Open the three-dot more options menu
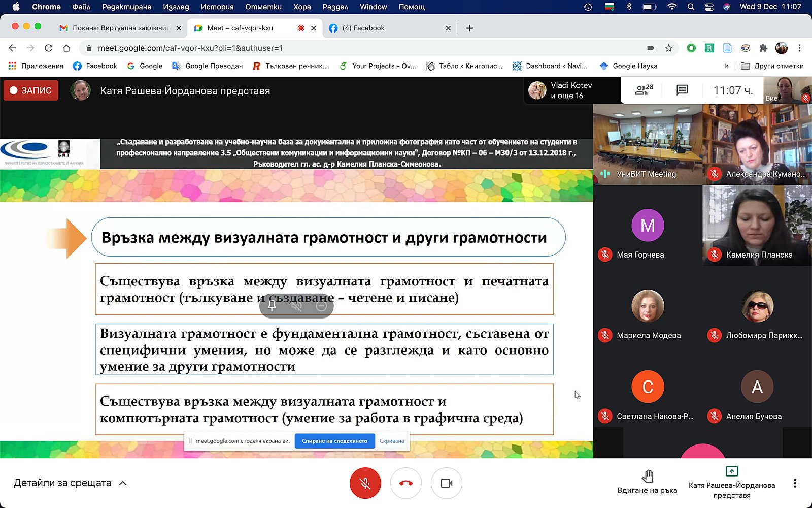 (795, 483)
